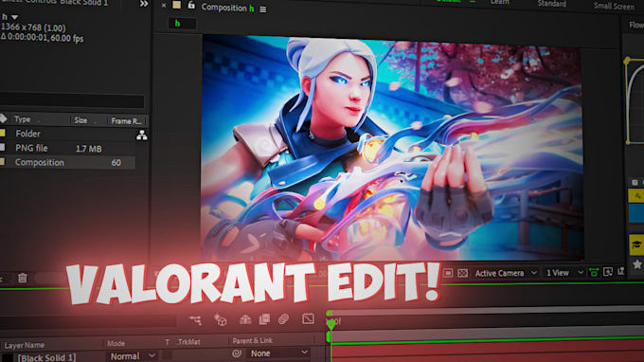Screen dimensions: 644x362
Task: Click the project panel search field
Action: coord(72,101)
